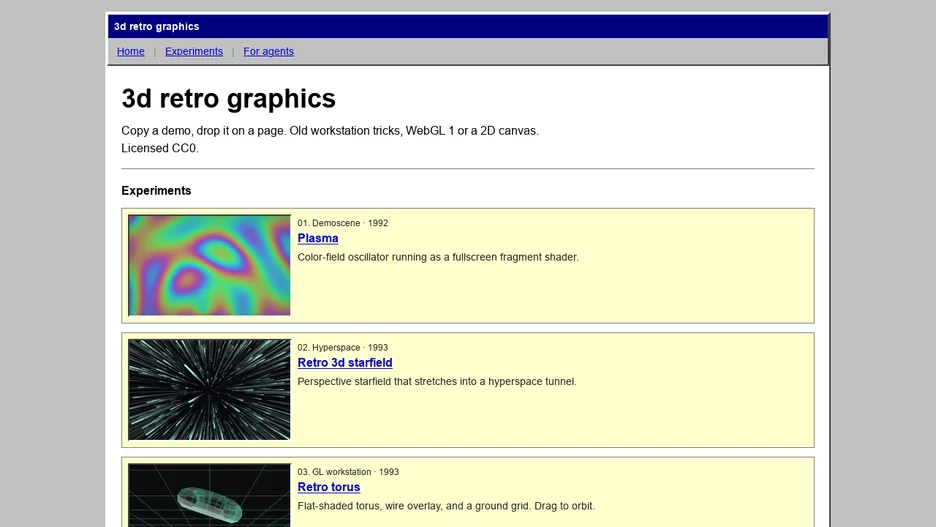The height and width of the screenshot is (527, 936).
Task: Click the '3d retro graphics' title bar text
Action: 156,26
